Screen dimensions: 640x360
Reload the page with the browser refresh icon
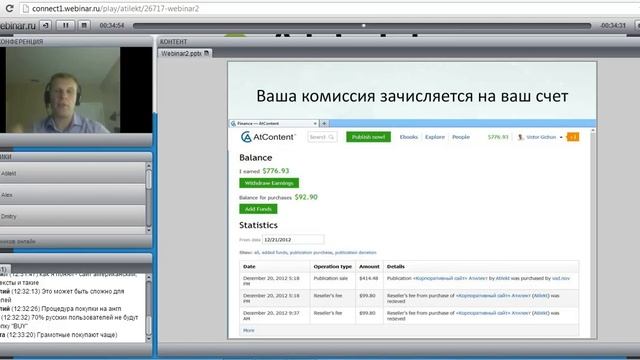pos(9,8)
